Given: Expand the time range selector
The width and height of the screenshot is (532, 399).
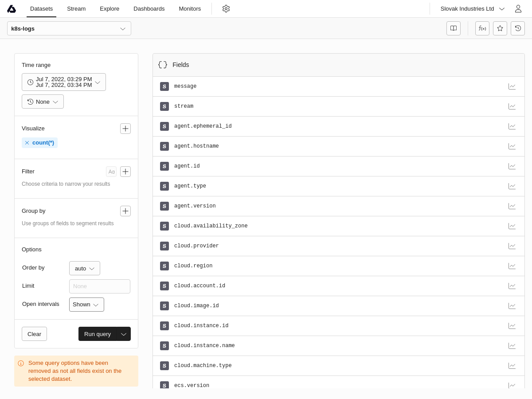Looking at the screenshot, I should 64,82.
